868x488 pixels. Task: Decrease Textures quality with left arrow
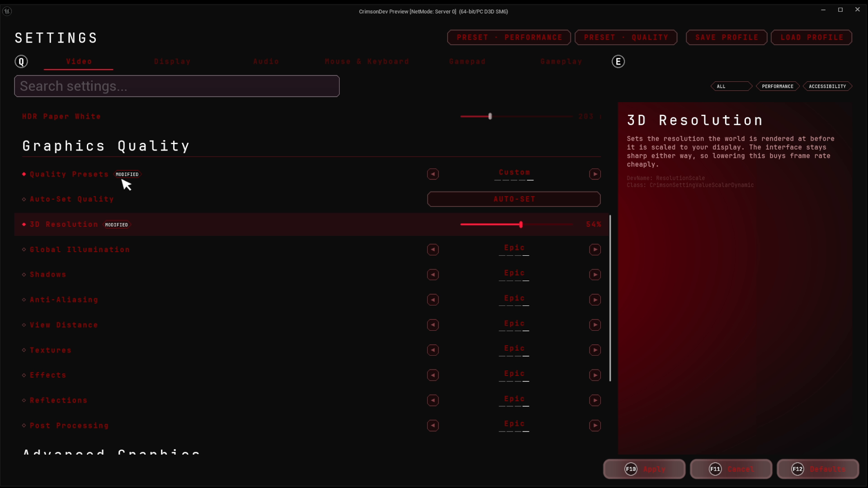click(433, 350)
